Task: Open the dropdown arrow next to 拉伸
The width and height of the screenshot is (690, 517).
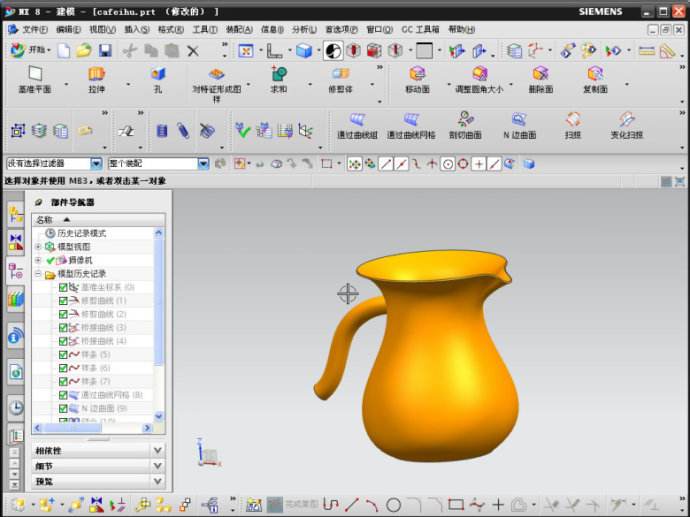Action: tap(128, 84)
